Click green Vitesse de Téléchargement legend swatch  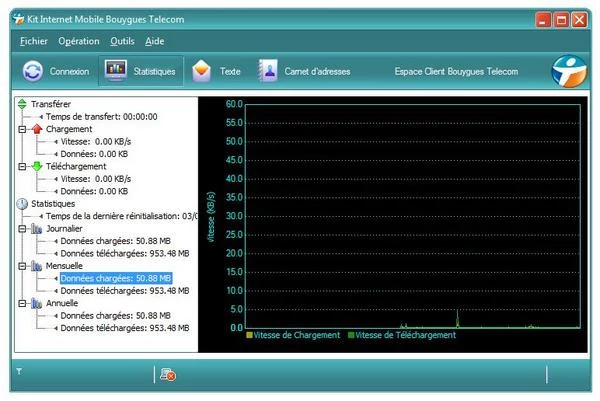click(351, 335)
